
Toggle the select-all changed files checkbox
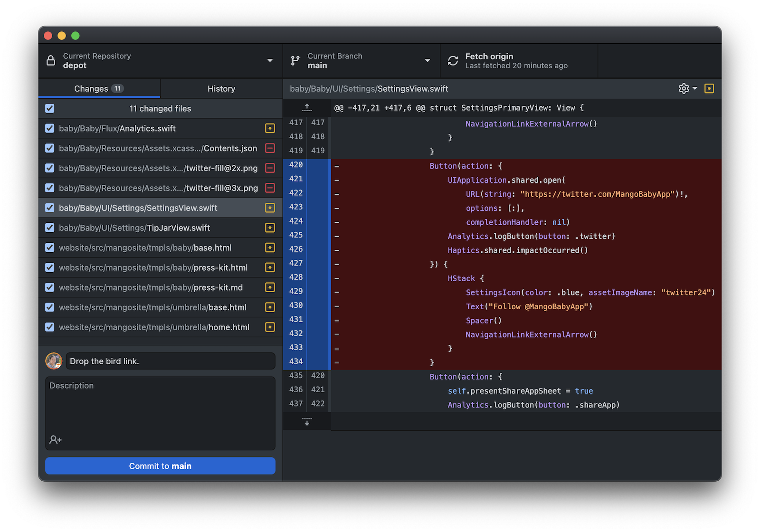click(50, 108)
